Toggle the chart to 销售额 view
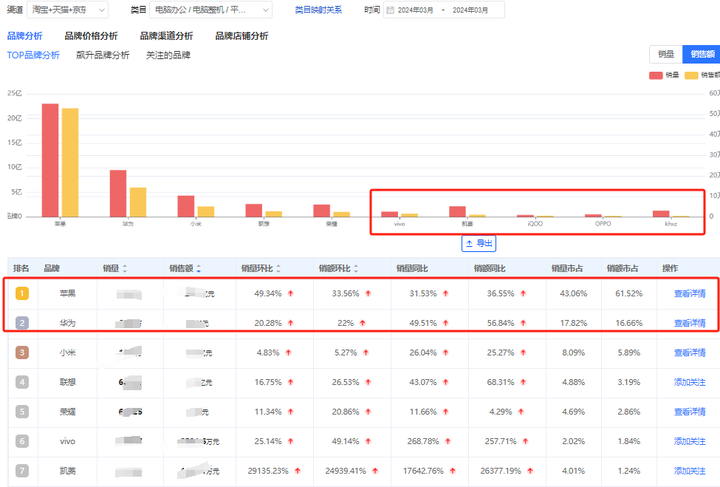Viewport: 720px width, 487px height. (701, 54)
